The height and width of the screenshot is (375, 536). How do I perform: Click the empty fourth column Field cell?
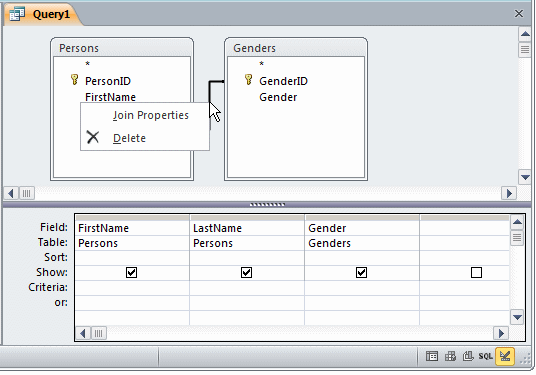coord(465,228)
